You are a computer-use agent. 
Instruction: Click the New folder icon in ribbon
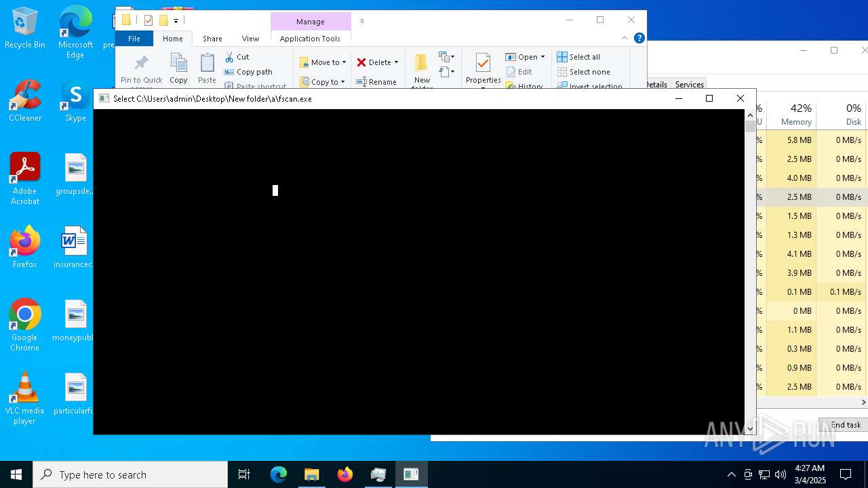422,70
